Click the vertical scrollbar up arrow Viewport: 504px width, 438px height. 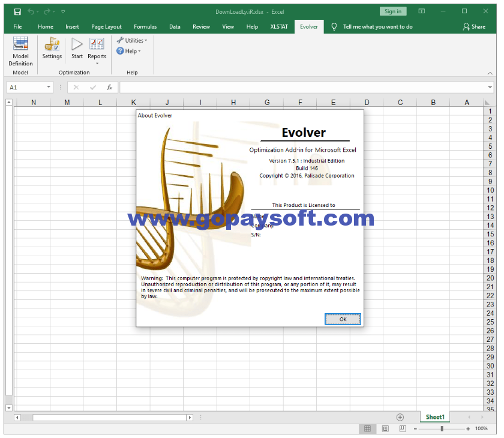[x=9, y=103]
